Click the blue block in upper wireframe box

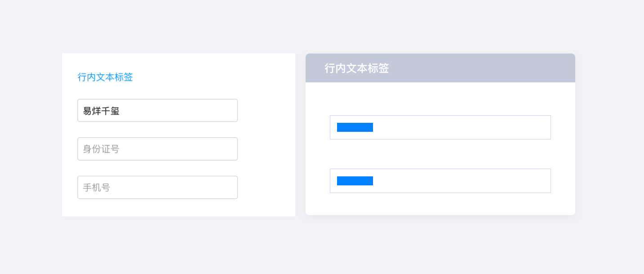click(355, 127)
